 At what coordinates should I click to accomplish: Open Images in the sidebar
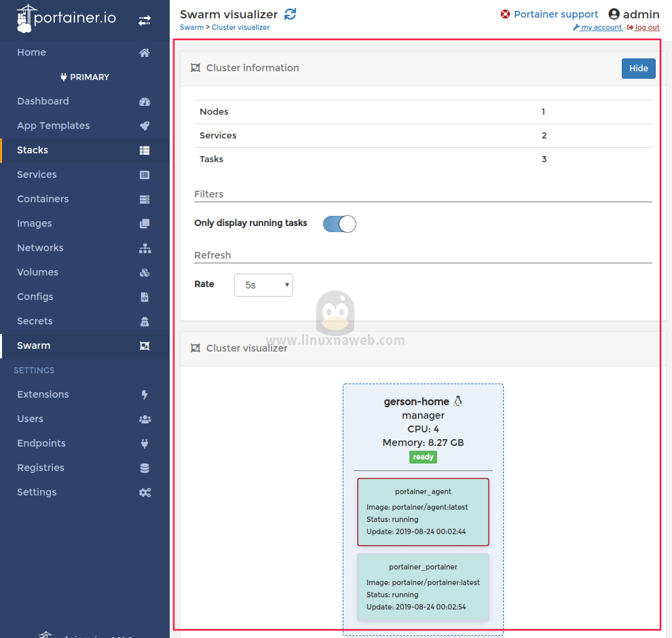85,223
